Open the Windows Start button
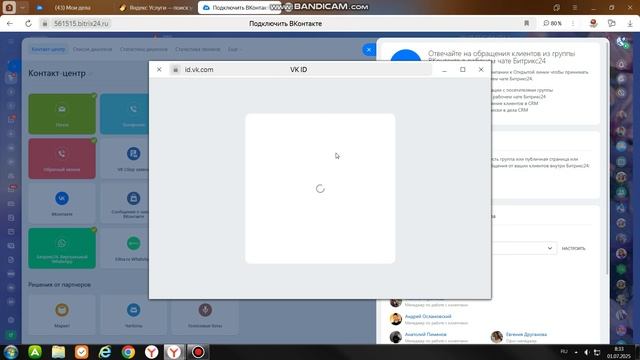Image resolution: width=640 pixels, height=360 pixels. pyautogui.click(x=11, y=352)
